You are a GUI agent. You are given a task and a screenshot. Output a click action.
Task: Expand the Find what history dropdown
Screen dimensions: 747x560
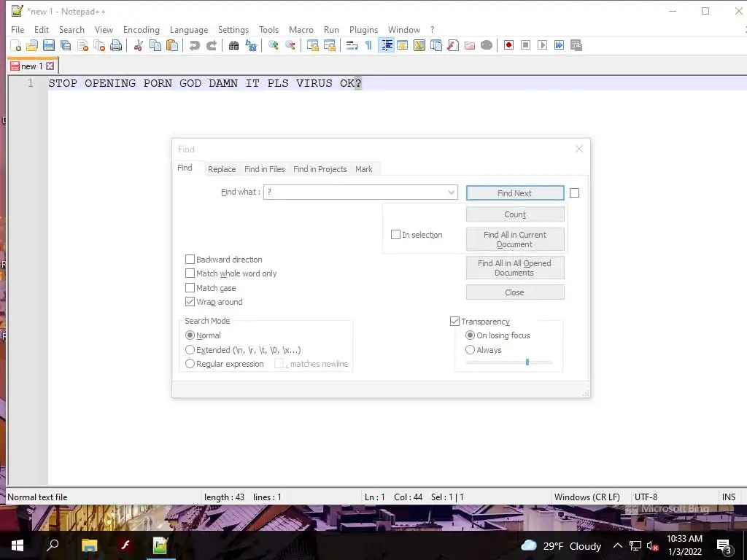(451, 192)
